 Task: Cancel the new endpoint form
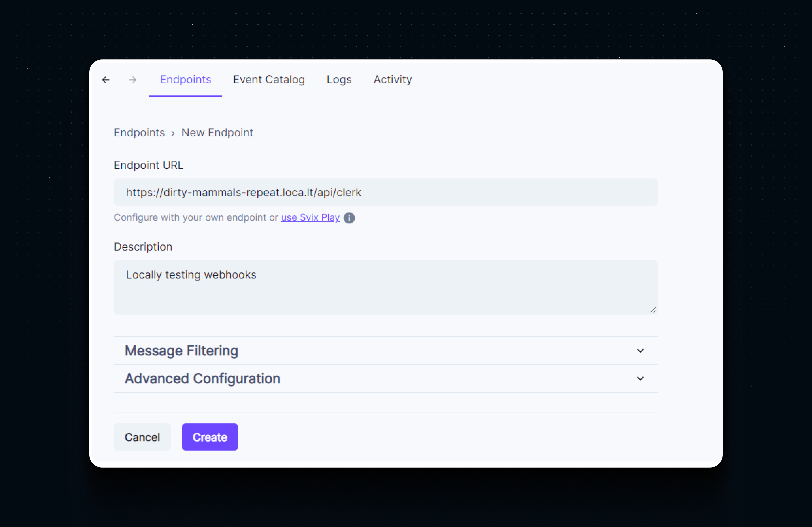(142, 437)
